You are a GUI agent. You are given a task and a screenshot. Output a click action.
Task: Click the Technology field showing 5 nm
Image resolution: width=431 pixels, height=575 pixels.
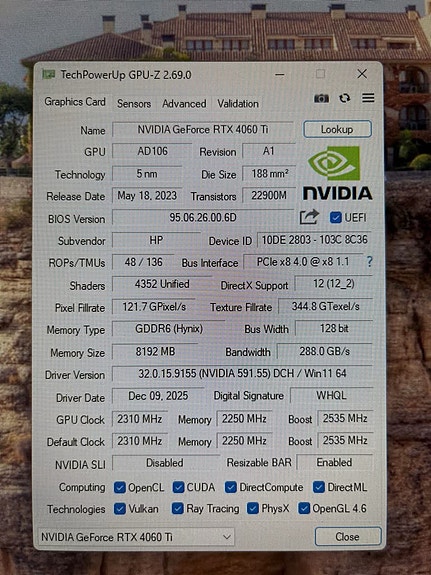click(x=147, y=173)
